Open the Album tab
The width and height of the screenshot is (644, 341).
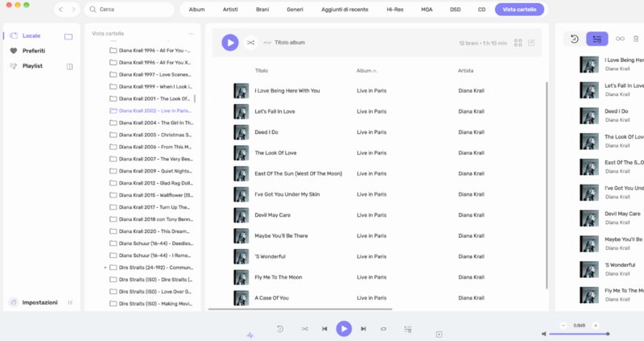(196, 10)
